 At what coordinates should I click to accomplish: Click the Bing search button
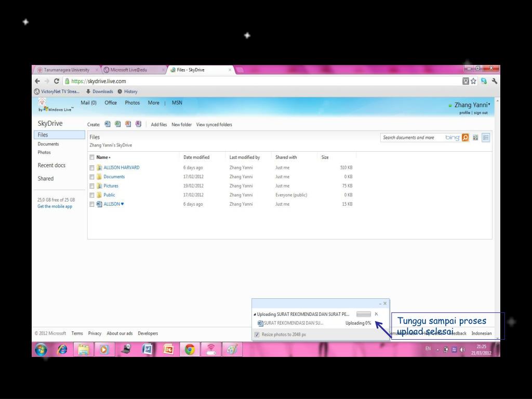(x=465, y=137)
